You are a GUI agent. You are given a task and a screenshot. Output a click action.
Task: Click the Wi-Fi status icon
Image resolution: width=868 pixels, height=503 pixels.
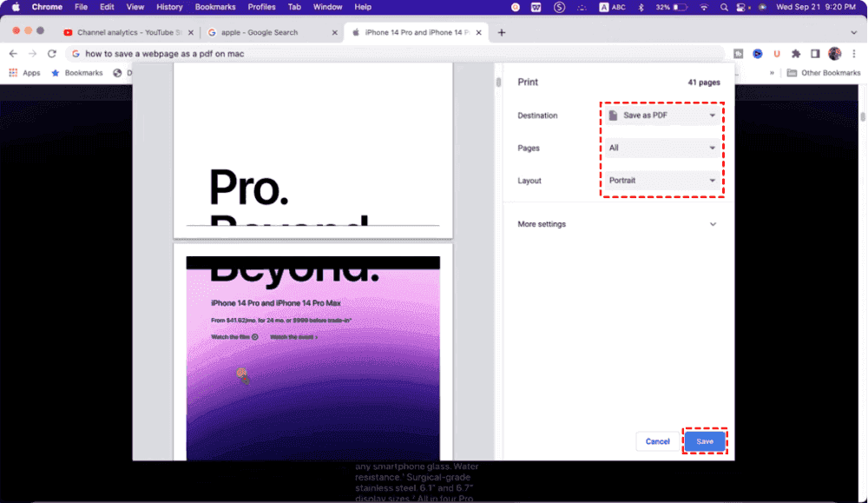704,7
